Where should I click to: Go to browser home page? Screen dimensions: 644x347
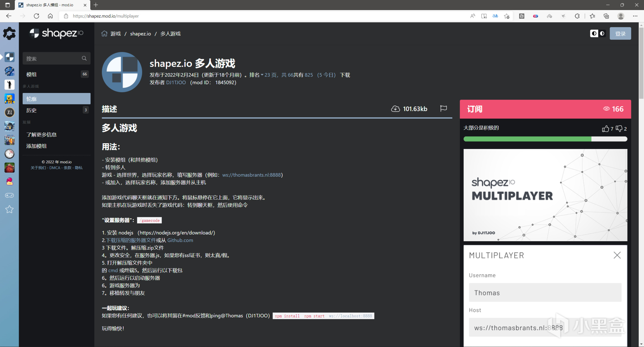(50, 16)
